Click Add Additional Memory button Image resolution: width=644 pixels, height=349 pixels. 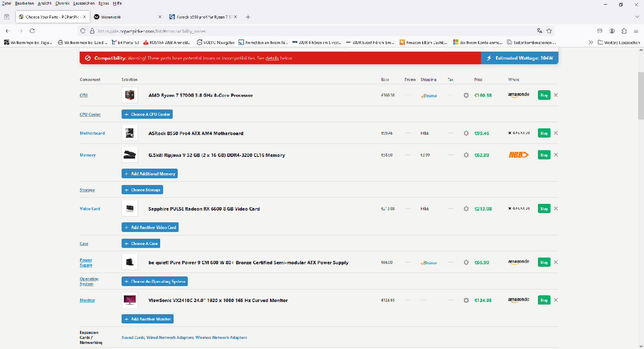tap(150, 174)
